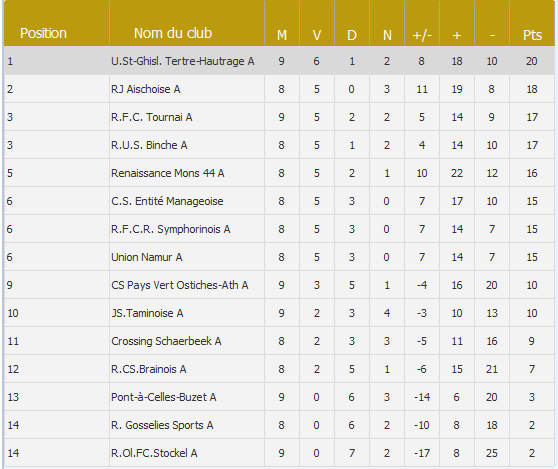Click on R.U.S. Binche A
This screenshot has width=558, height=469.
[149, 145]
